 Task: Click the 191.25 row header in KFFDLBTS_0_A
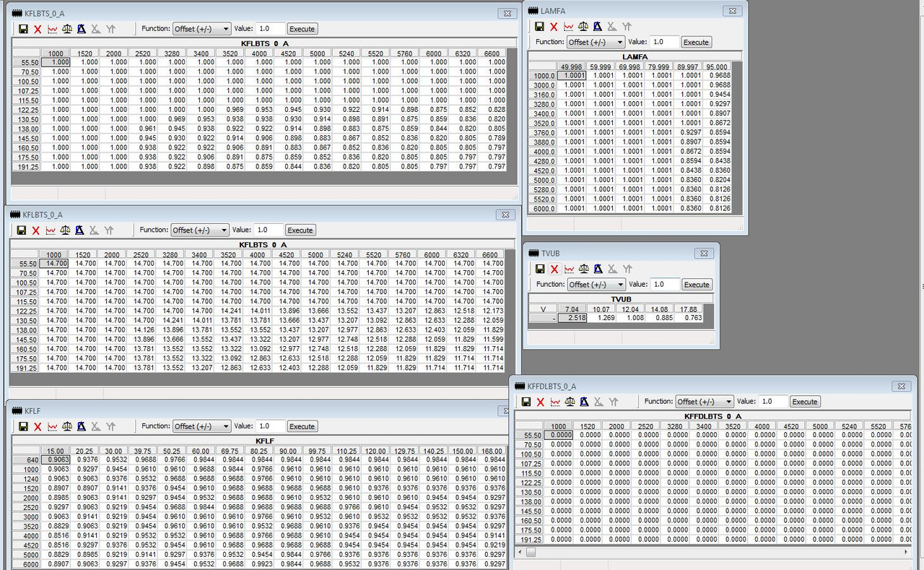(531, 540)
